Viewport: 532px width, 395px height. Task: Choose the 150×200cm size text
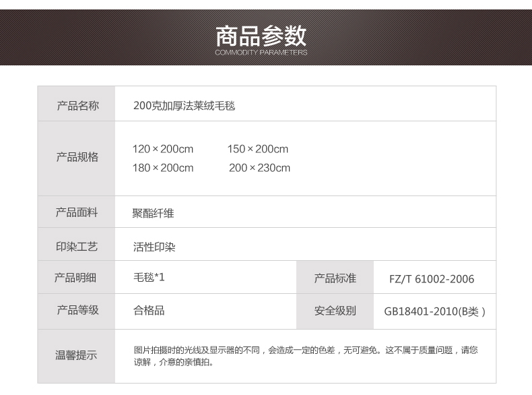pos(257,149)
